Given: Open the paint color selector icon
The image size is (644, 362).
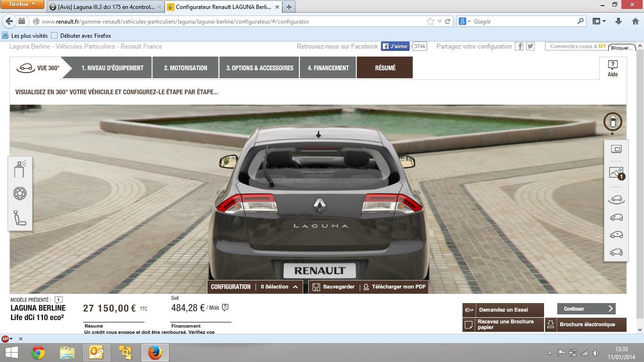Looking at the screenshot, I should [20, 169].
